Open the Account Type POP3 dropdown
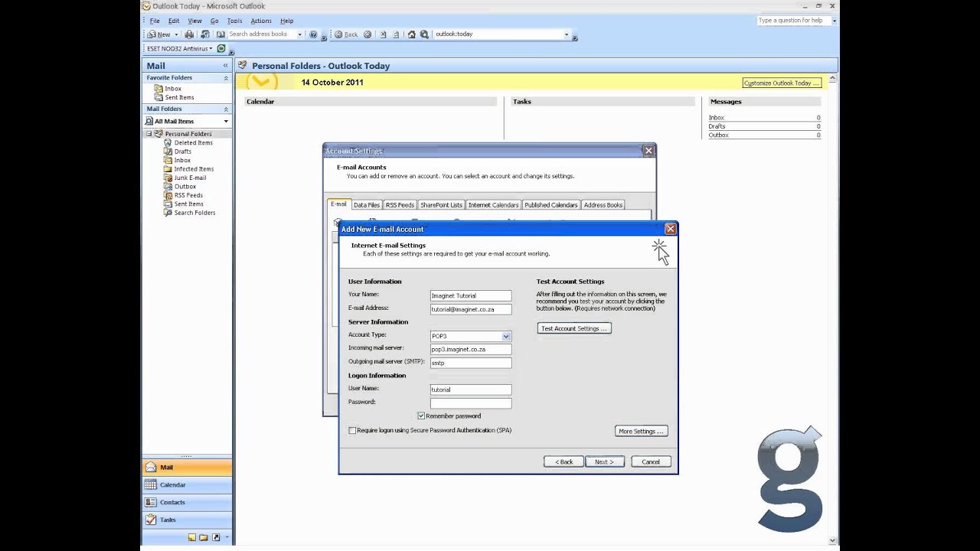980x551 pixels. coord(506,336)
